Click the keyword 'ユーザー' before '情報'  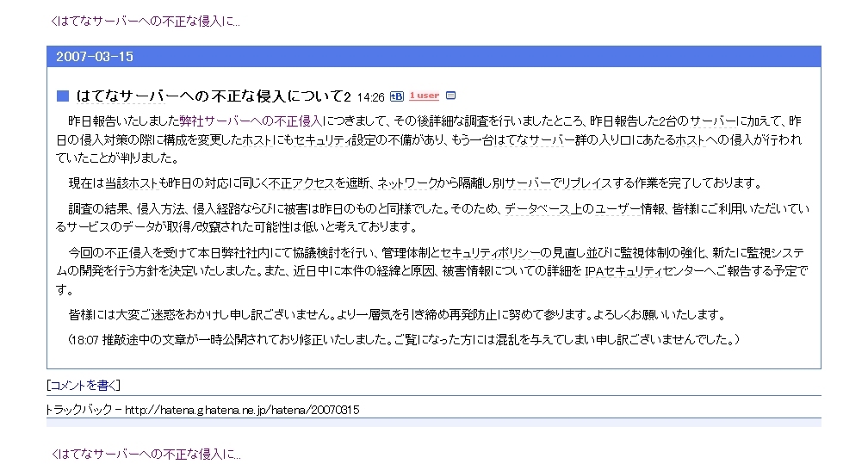click(x=617, y=209)
